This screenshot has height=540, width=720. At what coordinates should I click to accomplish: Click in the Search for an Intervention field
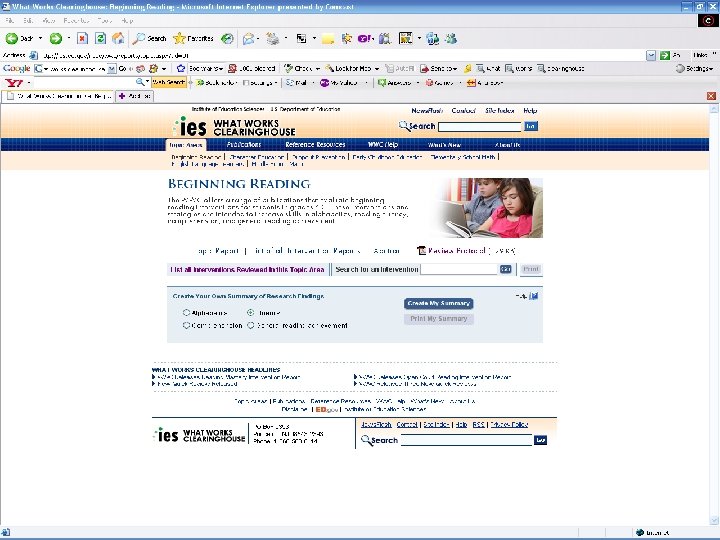[x=459, y=270]
